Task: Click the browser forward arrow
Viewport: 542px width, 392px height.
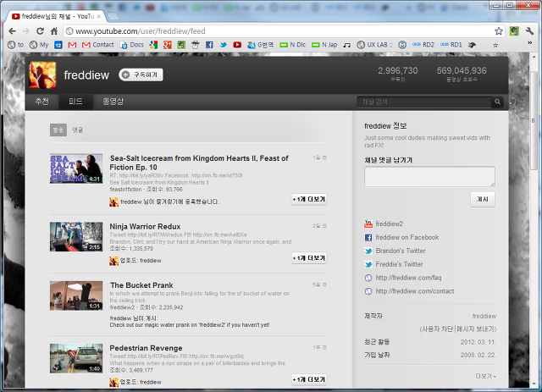Action: coord(26,31)
